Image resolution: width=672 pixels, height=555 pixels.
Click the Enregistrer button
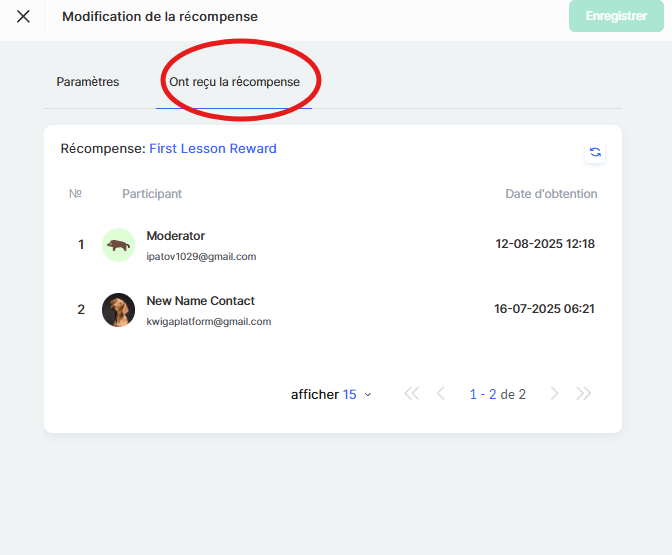point(616,16)
